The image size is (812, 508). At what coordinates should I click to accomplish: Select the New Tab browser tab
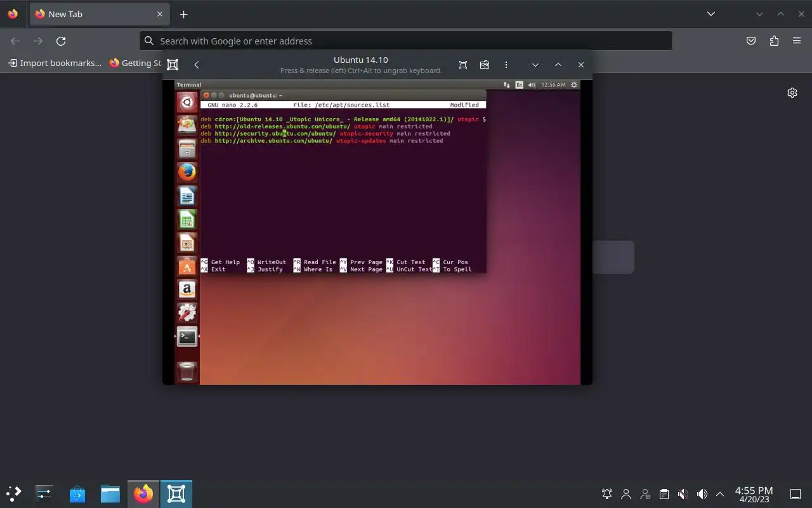[x=100, y=14]
